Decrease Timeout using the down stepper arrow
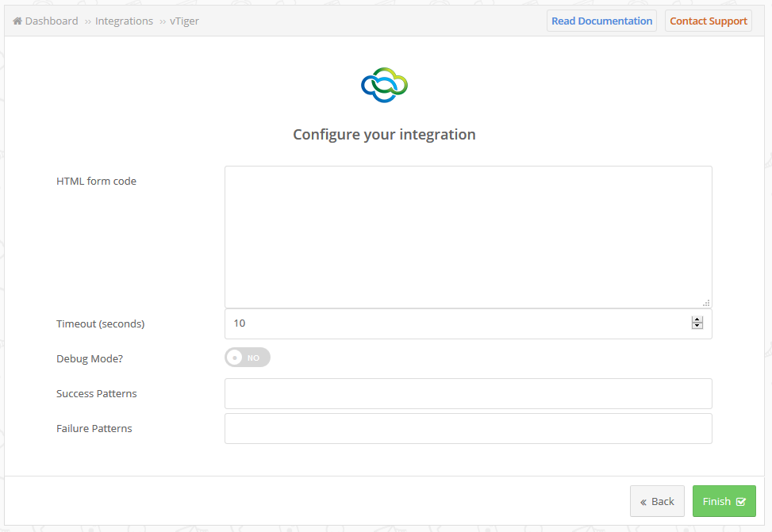 pos(697,326)
